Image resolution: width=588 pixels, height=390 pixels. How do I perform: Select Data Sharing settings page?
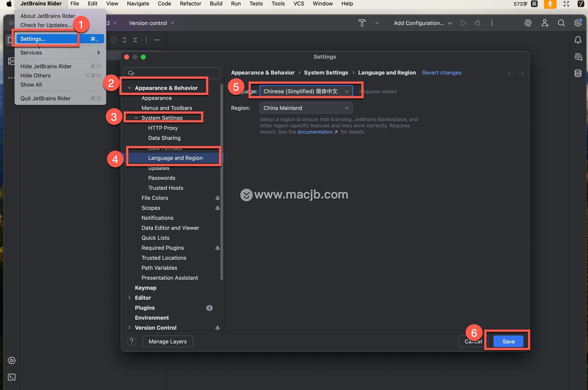(164, 138)
